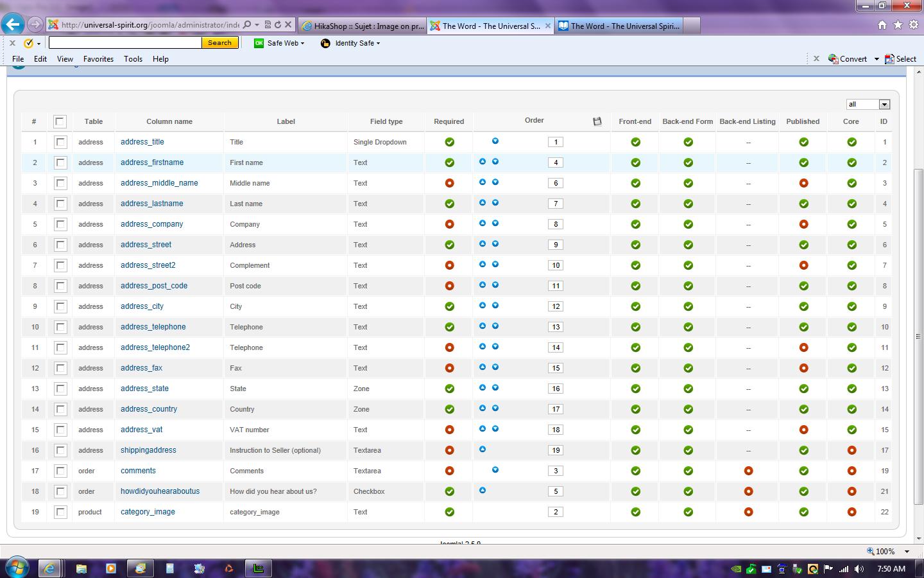Switch to HikaShop Sujet browser tab

click(x=363, y=26)
